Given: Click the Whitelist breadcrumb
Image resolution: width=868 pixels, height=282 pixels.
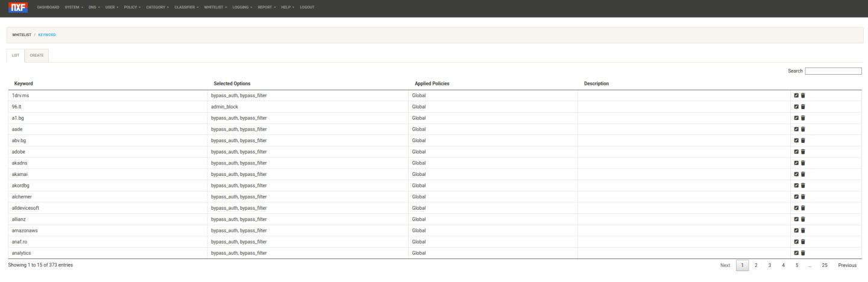Looking at the screenshot, I should 22,35.
